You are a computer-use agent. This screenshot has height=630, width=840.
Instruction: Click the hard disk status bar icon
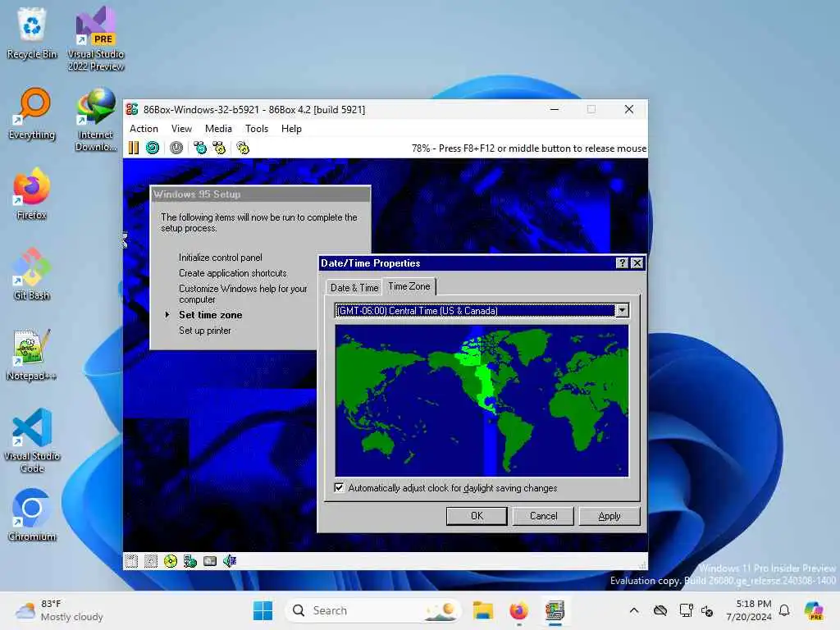[x=210, y=561]
